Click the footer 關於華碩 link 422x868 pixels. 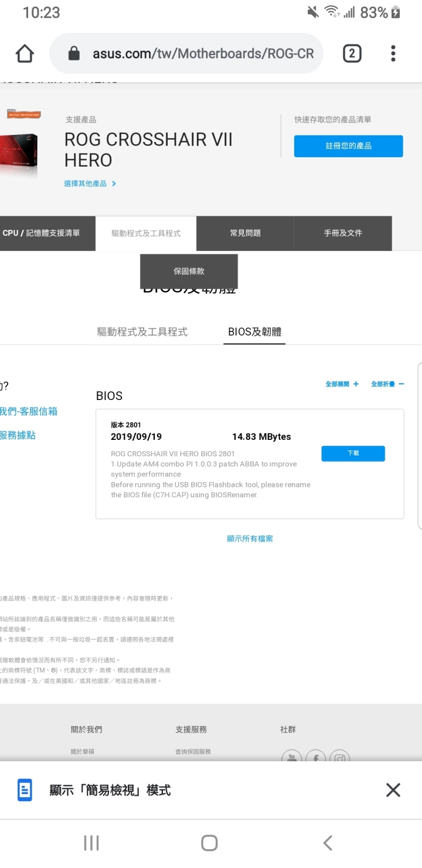[x=83, y=751]
